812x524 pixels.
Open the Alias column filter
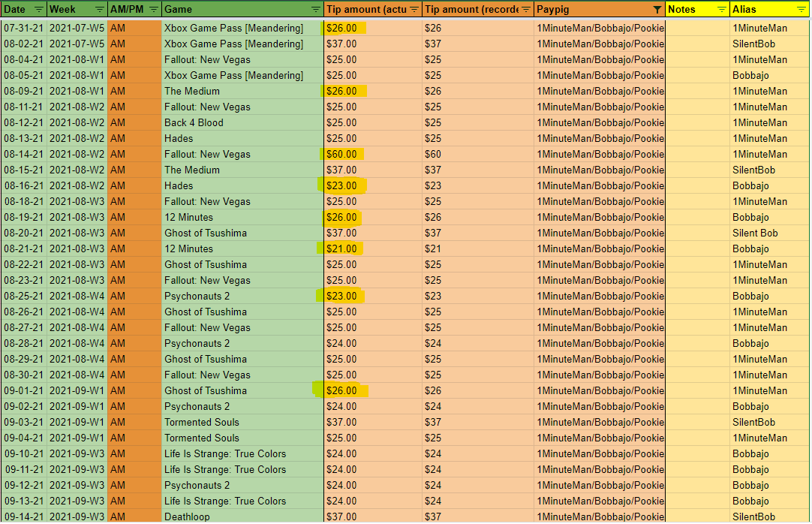coord(801,9)
